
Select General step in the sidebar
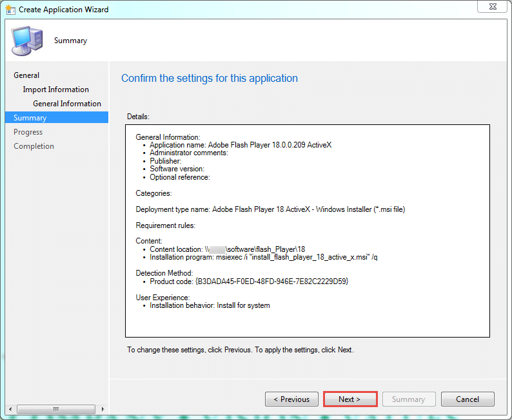(26, 75)
